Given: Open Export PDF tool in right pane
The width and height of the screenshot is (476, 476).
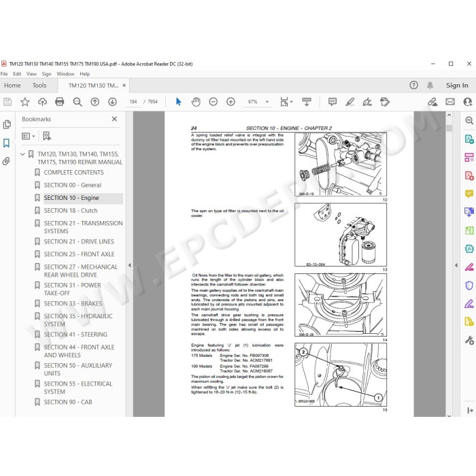Looking at the screenshot, I should click(469, 139).
